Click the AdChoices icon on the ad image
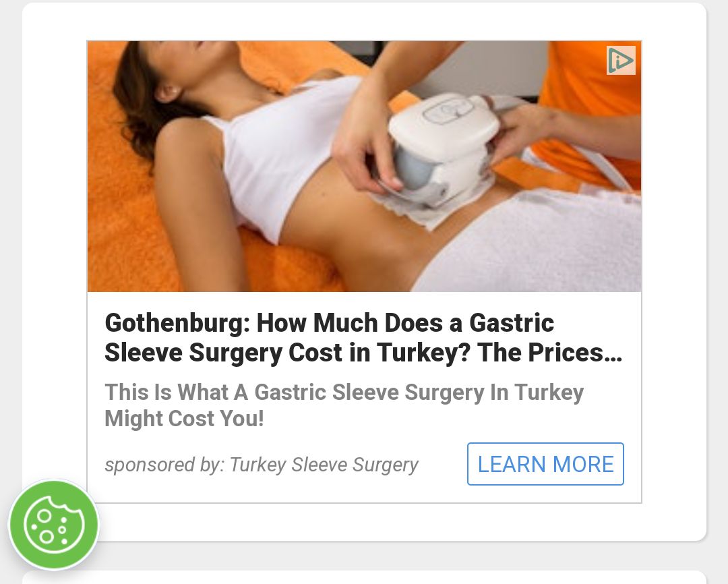This screenshot has width=728, height=584. [x=621, y=61]
